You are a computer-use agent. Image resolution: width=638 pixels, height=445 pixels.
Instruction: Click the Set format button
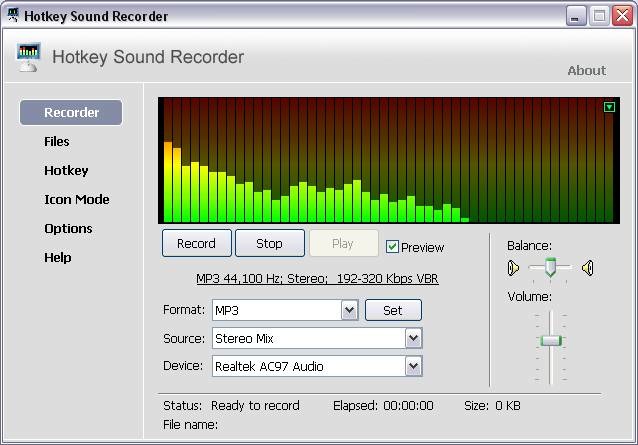click(x=393, y=310)
